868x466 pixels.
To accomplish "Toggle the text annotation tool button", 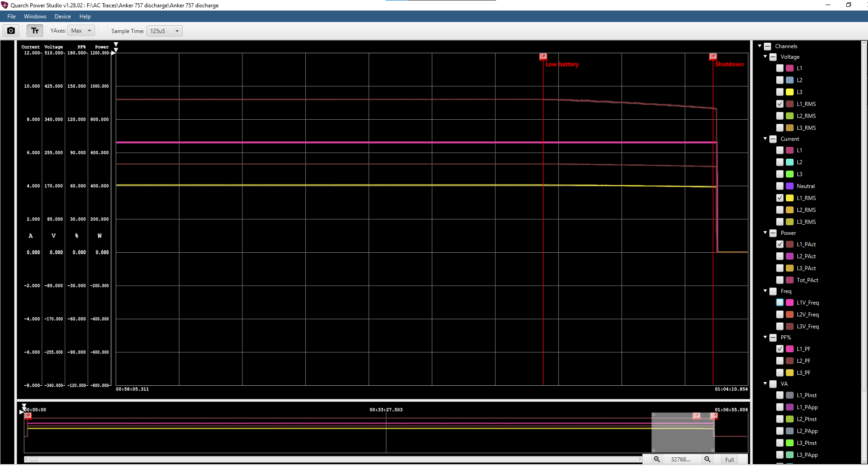I will point(35,31).
